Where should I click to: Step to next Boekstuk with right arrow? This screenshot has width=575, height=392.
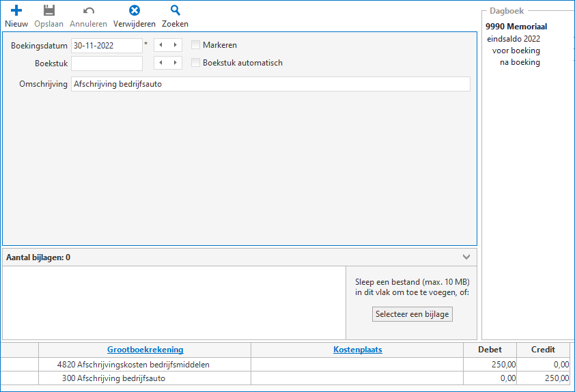pyautogui.click(x=176, y=63)
